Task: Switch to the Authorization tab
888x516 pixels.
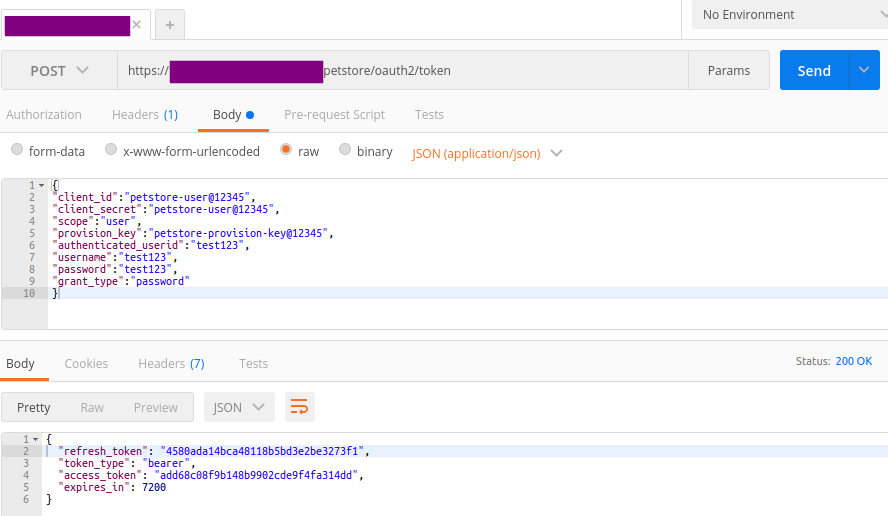Action: pos(44,115)
